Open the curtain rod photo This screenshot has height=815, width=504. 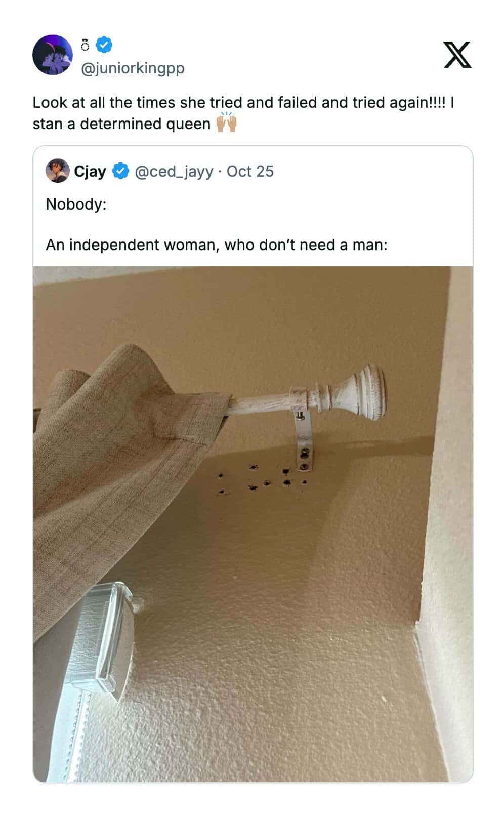point(253,524)
